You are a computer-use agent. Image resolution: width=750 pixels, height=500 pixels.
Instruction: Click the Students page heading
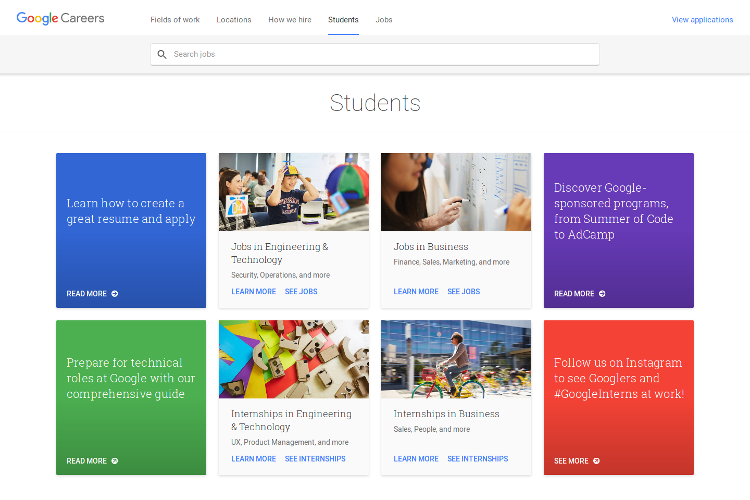[x=375, y=103]
